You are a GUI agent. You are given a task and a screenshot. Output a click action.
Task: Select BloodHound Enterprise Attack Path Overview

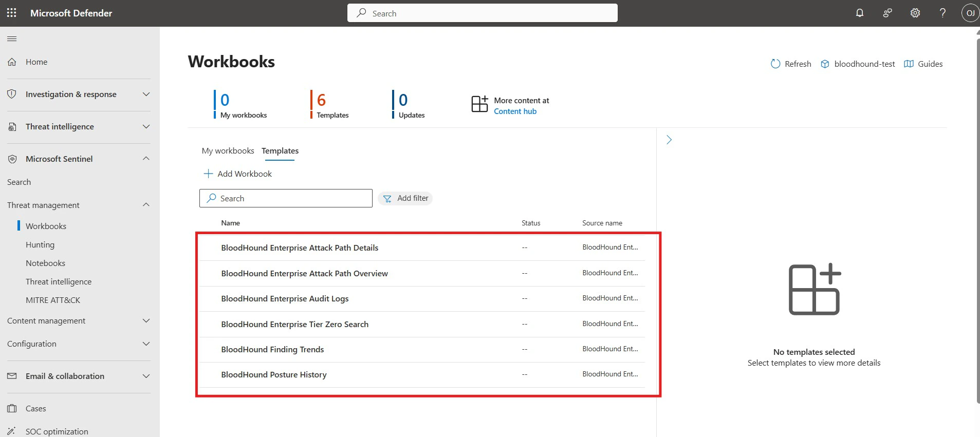tap(304, 273)
